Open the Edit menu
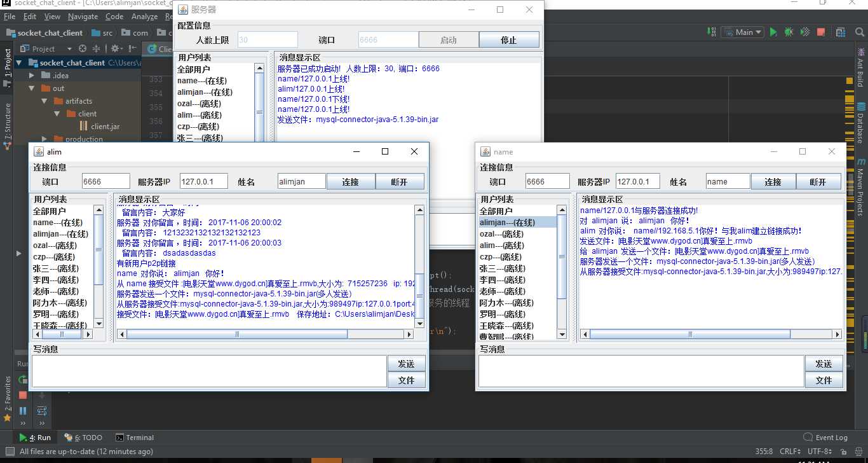 (29, 17)
